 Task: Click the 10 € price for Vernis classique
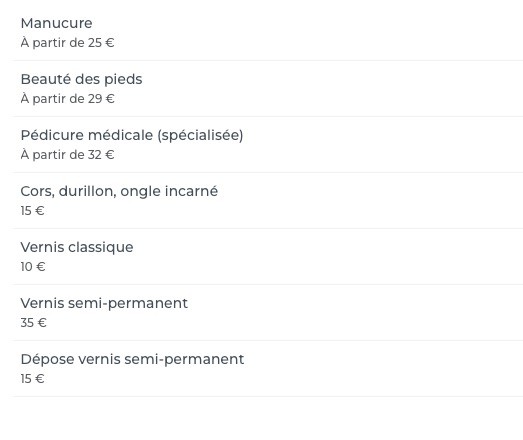pos(33,267)
